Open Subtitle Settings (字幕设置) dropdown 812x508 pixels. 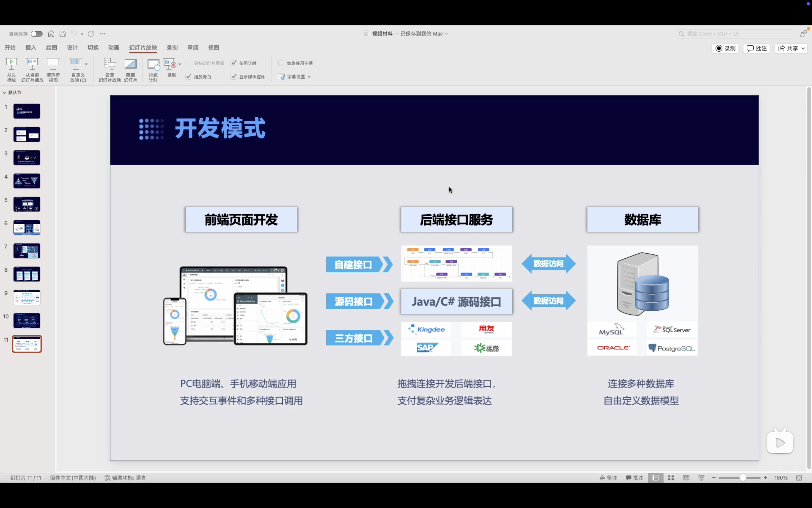[x=294, y=77]
